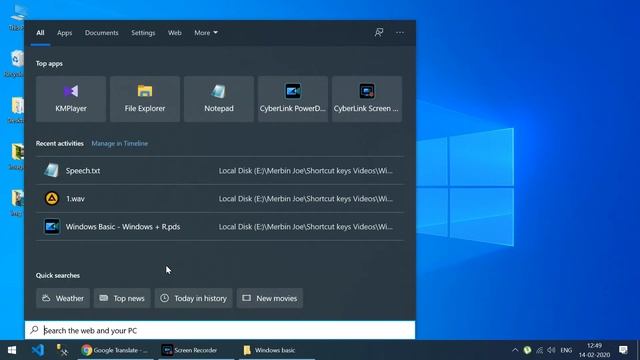Viewport: 640px width, 360px height.
Task: Click the green tray application icon
Action: [x=527, y=350]
